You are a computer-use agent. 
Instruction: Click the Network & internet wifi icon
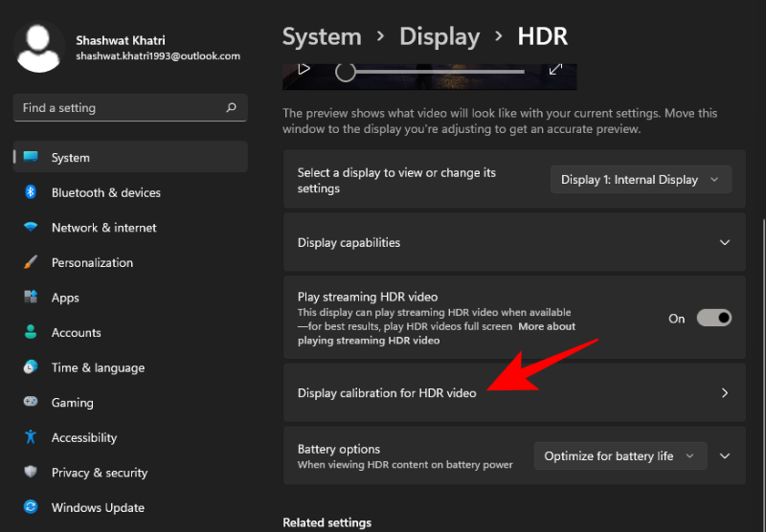click(x=31, y=228)
